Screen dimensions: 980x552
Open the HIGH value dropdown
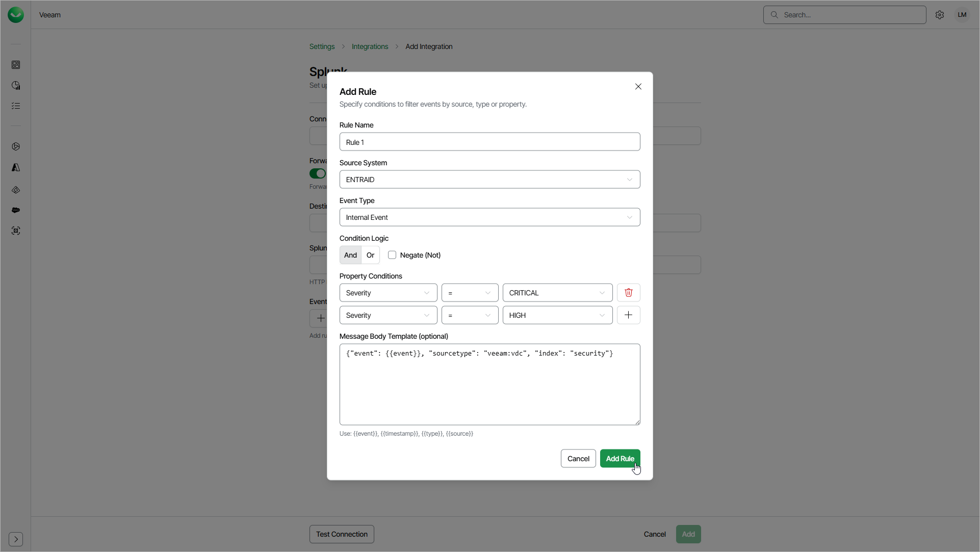point(558,315)
